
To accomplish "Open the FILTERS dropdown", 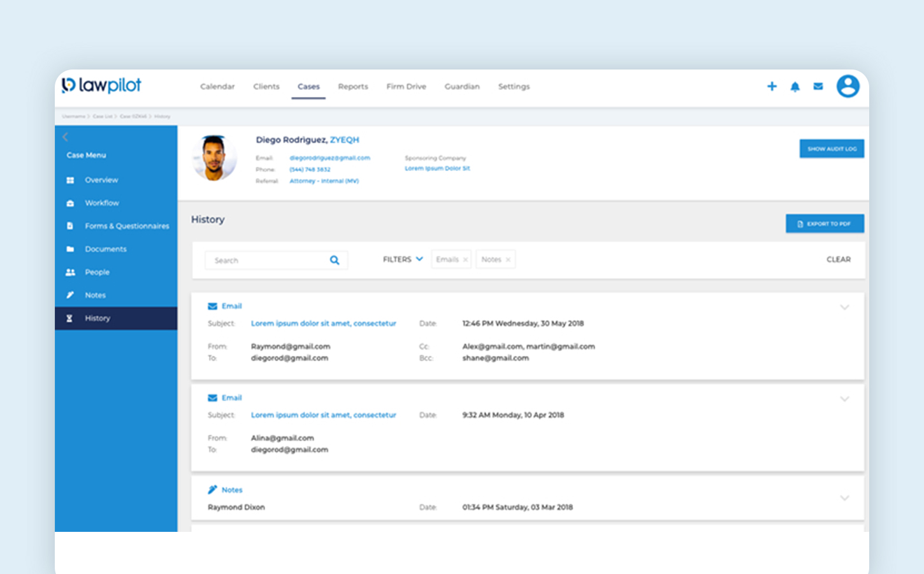I will tap(403, 260).
